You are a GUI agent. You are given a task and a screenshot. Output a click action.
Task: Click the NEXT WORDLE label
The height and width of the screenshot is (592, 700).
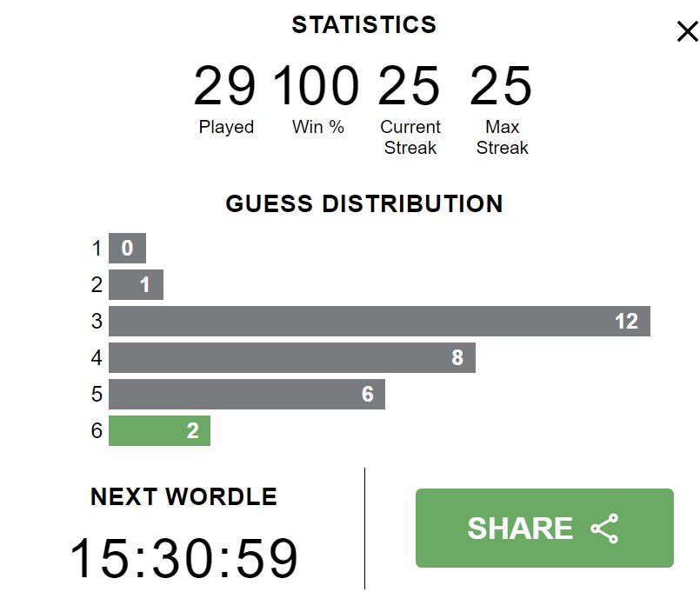click(x=184, y=496)
